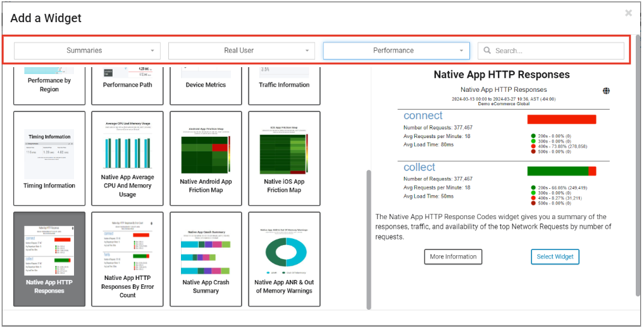Select the highlighted Native App HTTP Responses card
This screenshot has width=644, height=330.
(x=49, y=259)
